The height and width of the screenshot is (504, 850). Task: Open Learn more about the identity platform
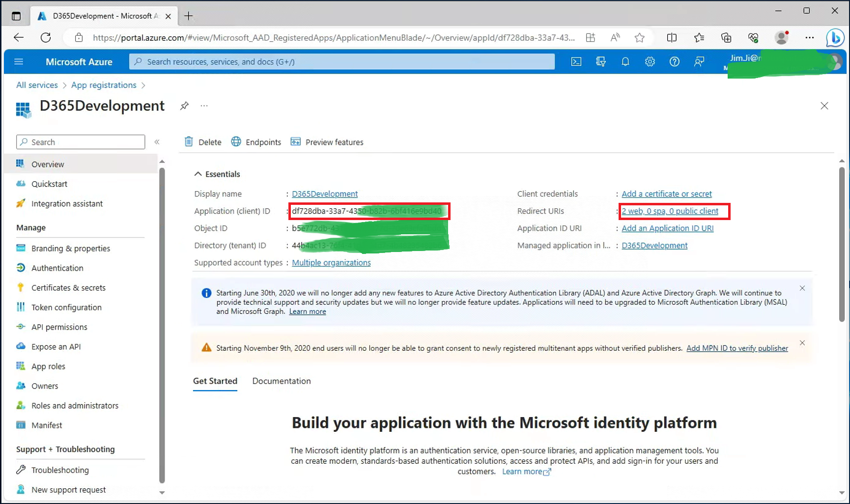click(527, 472)
